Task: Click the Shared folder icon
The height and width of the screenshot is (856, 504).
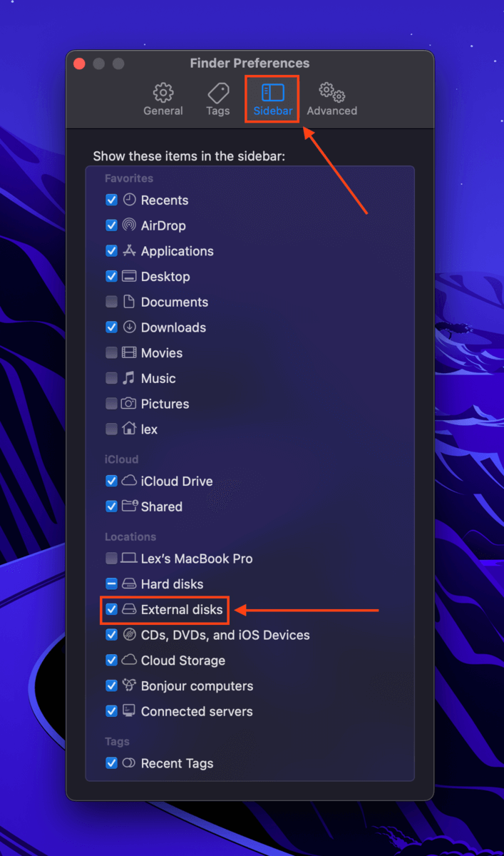Action: [129, 506]
